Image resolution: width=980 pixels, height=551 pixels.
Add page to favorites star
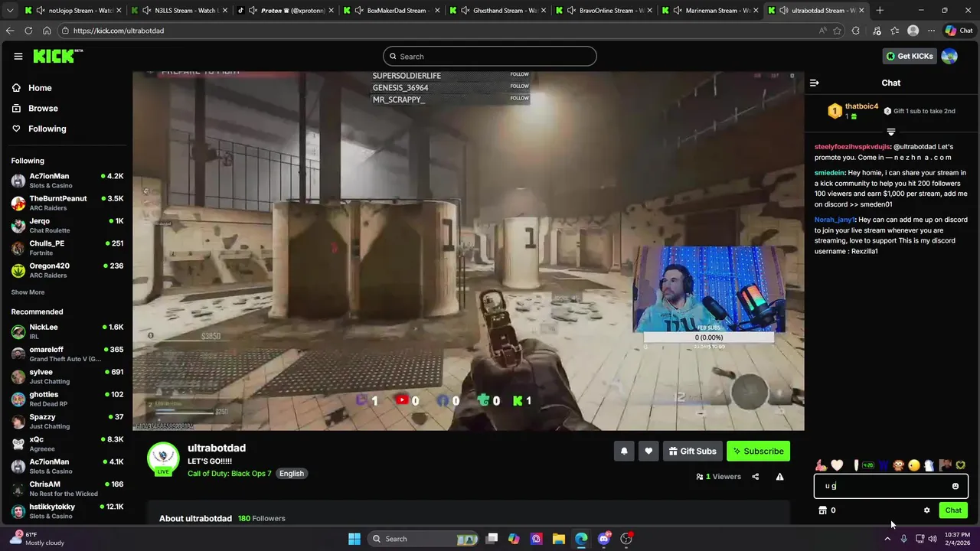(837, 31)
